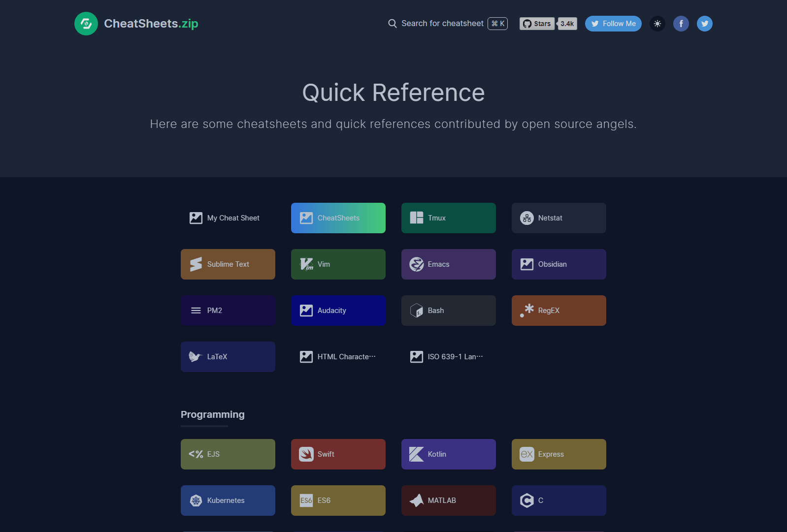Click the 'Kotlin' card label
This screenshot has width=787, height=532.
tap(437, 454)
